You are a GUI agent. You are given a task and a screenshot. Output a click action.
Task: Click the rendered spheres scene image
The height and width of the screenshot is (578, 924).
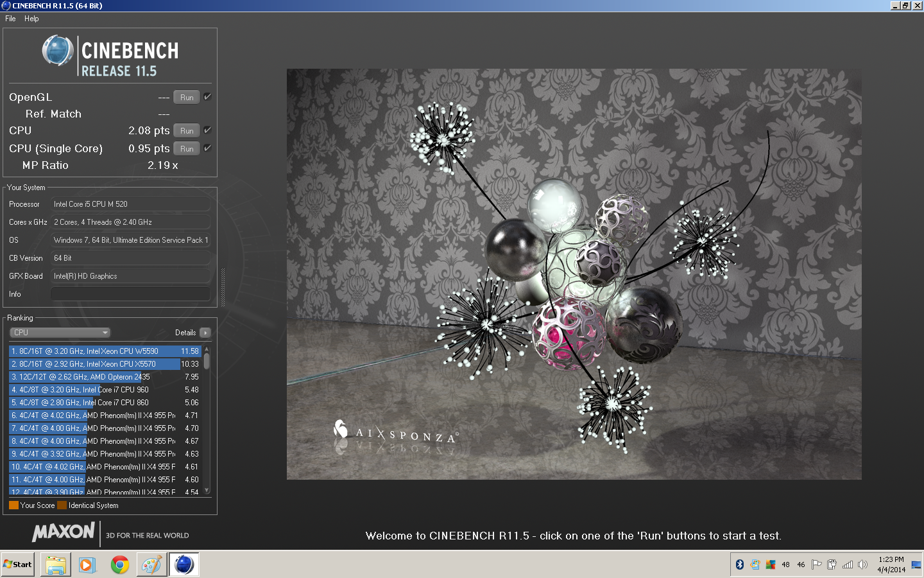coord(574,274)
